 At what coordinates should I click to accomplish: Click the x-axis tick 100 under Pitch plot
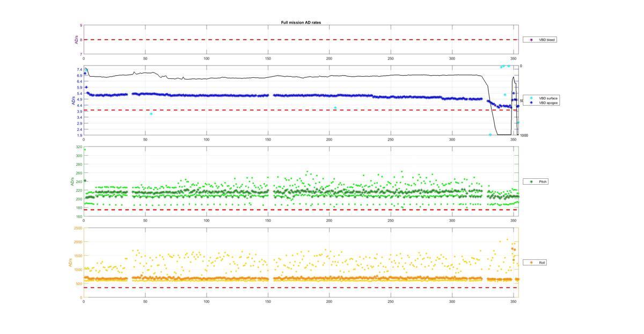207,220
